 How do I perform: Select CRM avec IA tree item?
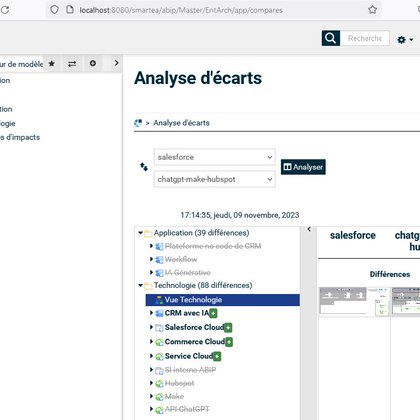pos(187,313)
